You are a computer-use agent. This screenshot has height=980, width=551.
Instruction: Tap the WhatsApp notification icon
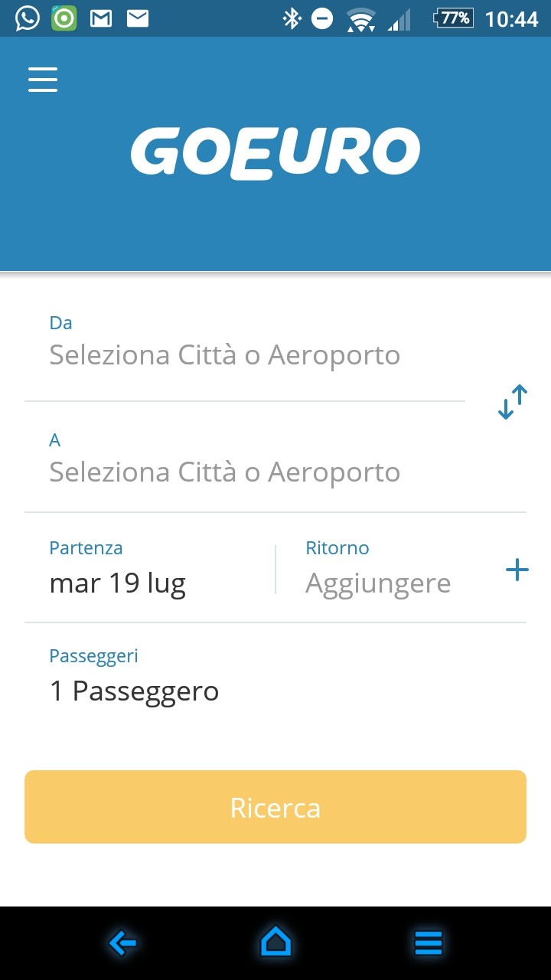pyautogui.click(x=27, y=18)
